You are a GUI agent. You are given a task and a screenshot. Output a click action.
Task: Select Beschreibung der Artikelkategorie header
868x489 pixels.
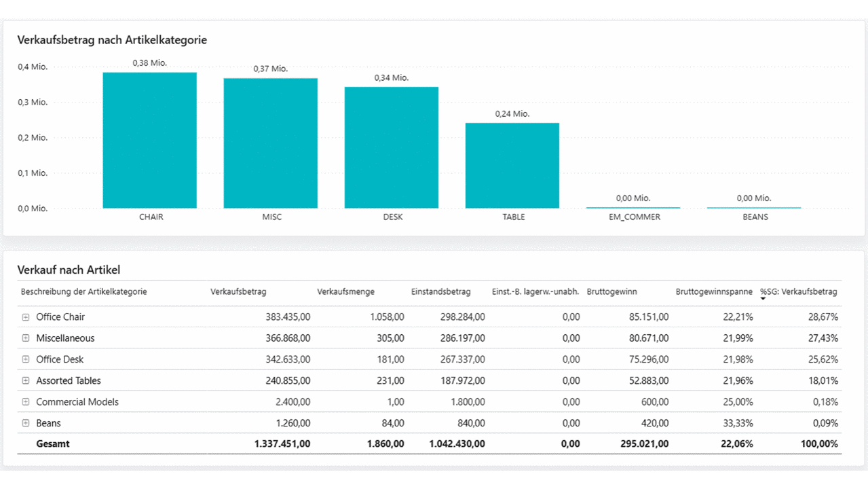(x=83, y=292)
